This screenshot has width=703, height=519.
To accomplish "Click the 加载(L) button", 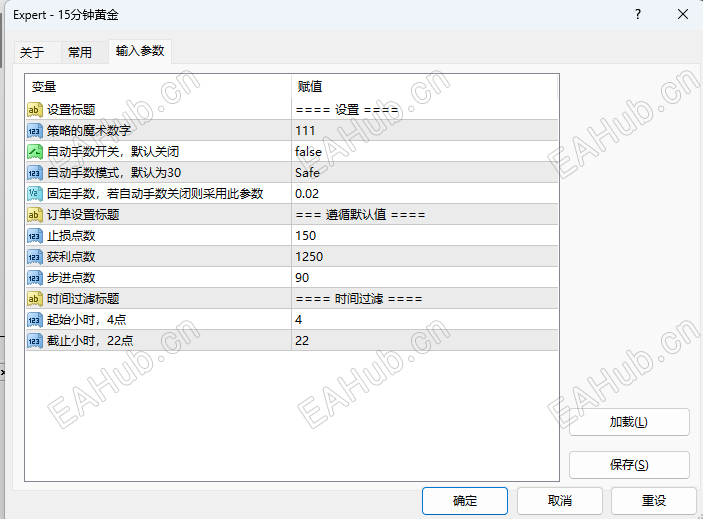I will coord(629,422).
